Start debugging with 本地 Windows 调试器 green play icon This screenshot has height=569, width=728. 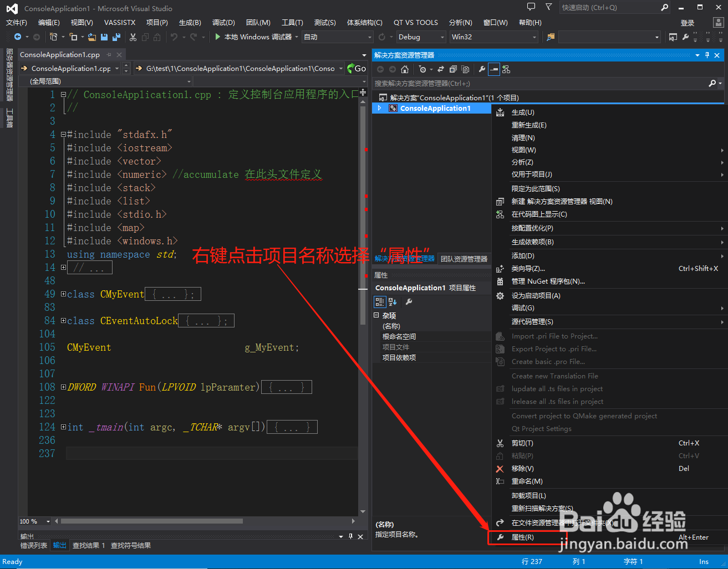(217, 37)
